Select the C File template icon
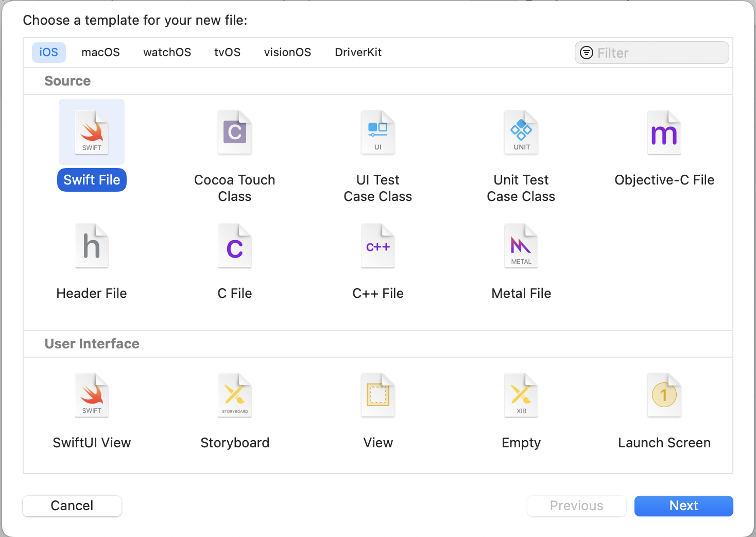The width and height of the screenshot is (756, 537). coord(235,246)
